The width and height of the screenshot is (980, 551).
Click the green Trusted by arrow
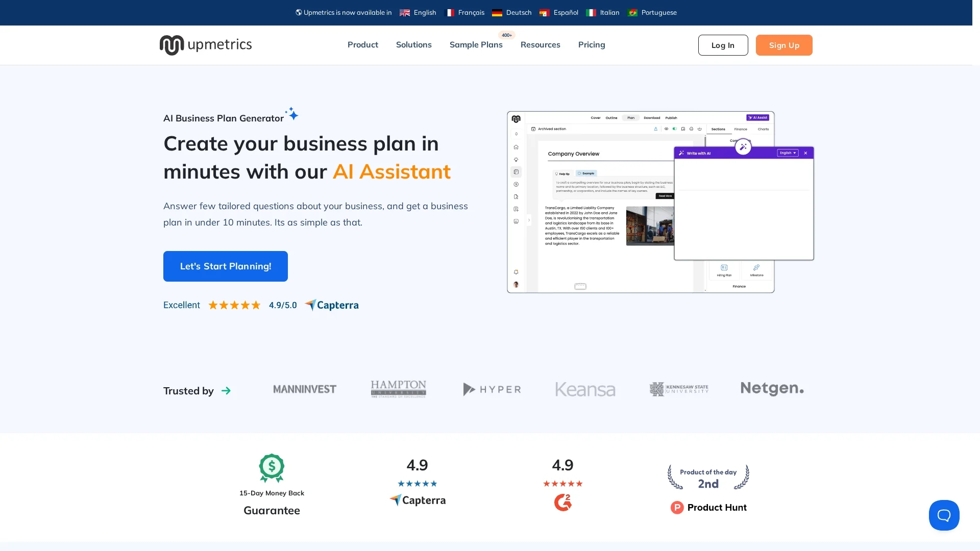(x=226, y=391)
